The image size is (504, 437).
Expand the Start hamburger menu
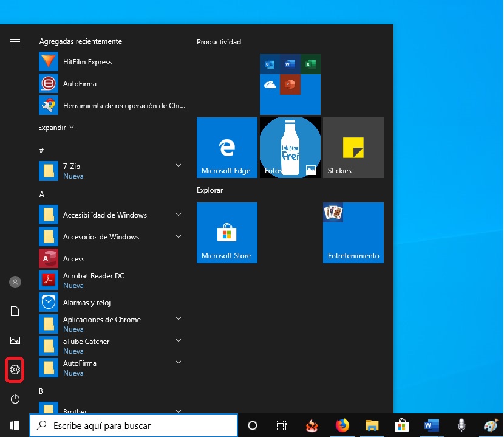click(15, 41)
